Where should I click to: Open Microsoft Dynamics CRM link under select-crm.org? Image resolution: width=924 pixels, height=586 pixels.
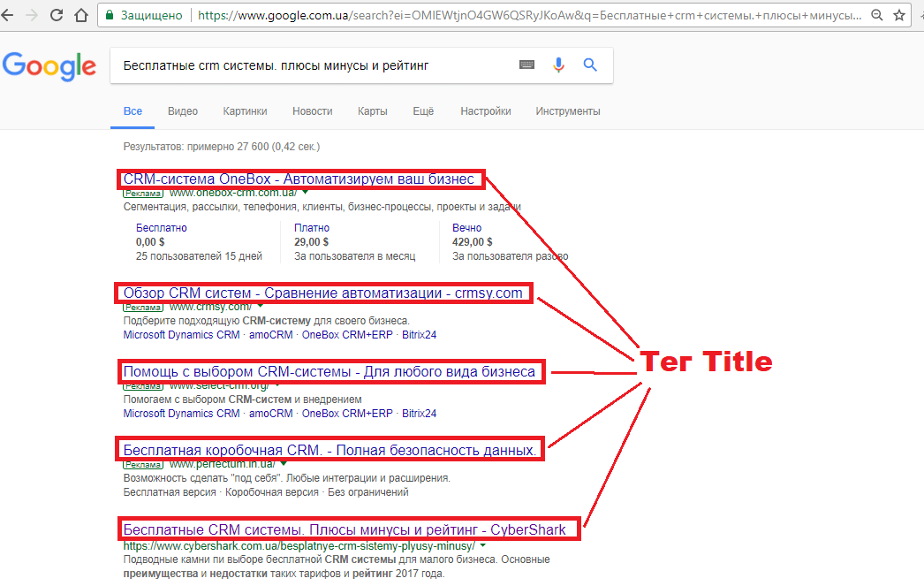point(181,414)
